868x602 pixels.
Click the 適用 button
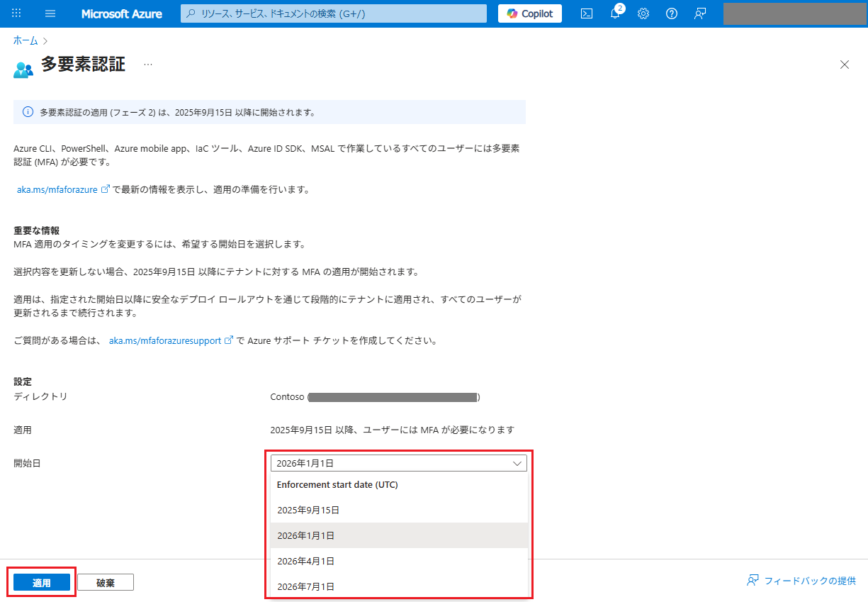point(41,581)
